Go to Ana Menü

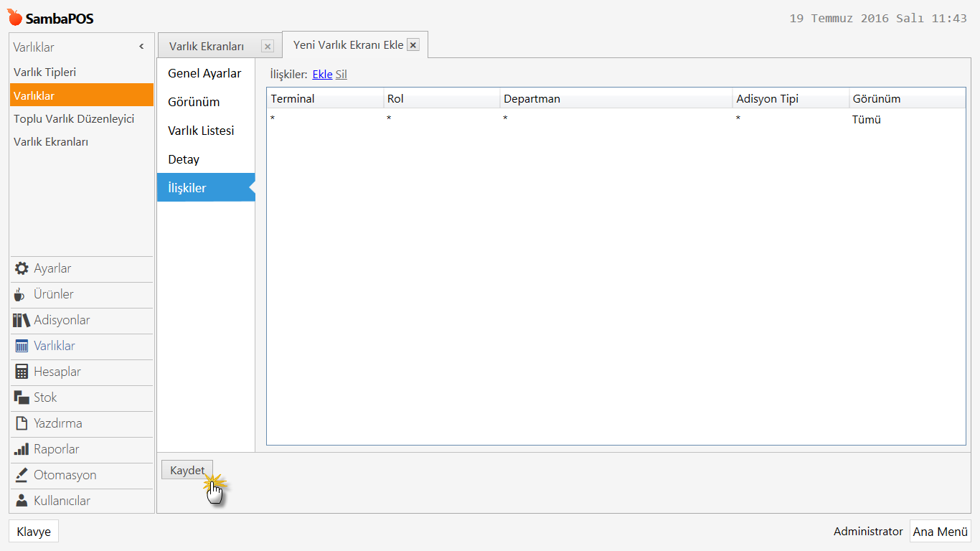click(x=940, y=532)
